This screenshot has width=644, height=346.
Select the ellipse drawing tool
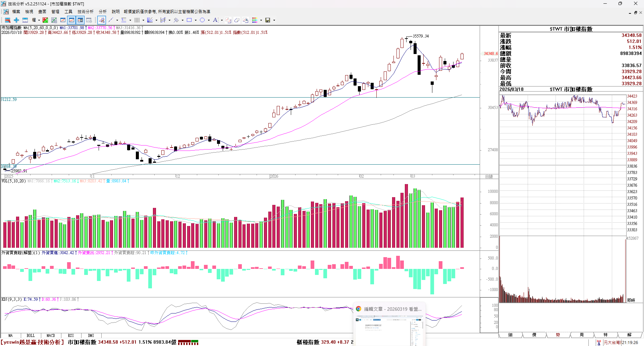pyautogui.click(x=202, y=20)
